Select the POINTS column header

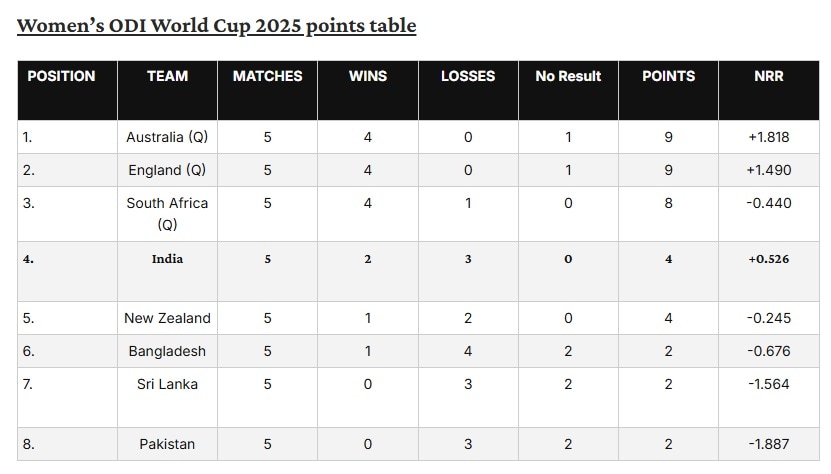click(668, 76)
